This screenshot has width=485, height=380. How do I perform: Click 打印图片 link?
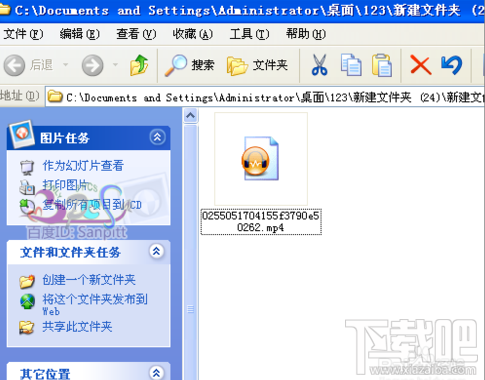[x=65, y=185]
